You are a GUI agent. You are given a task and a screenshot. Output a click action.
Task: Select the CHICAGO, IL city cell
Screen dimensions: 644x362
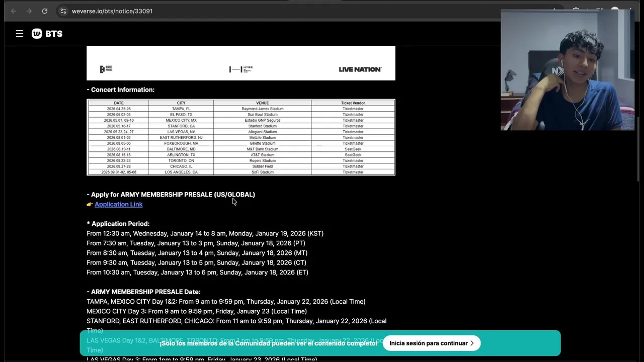point(181,166)
